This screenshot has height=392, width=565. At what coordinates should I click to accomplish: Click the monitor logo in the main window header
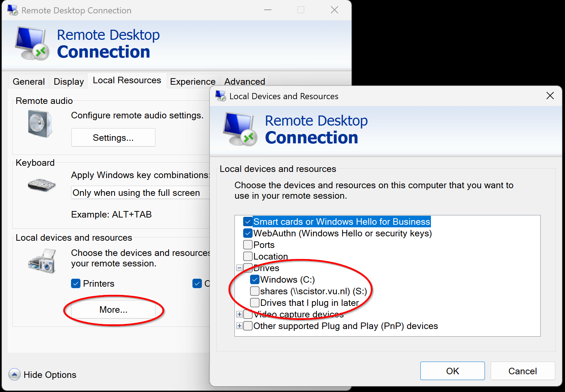[x=32, y=43]
